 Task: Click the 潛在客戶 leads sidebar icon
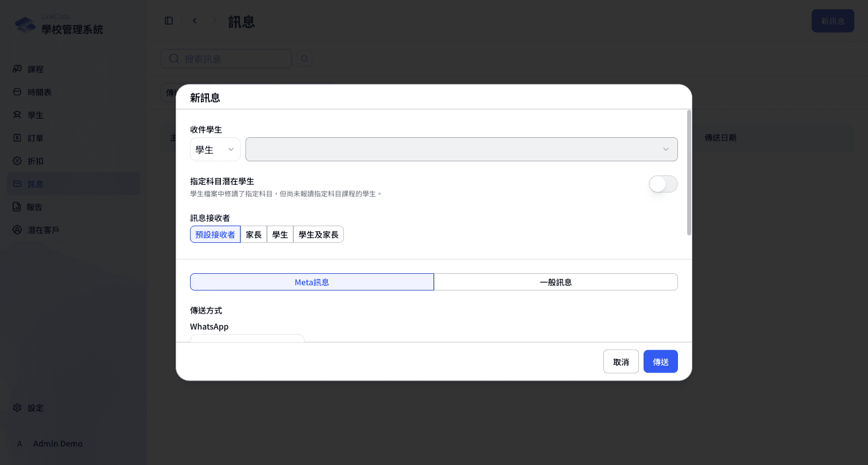click(17, 230)
